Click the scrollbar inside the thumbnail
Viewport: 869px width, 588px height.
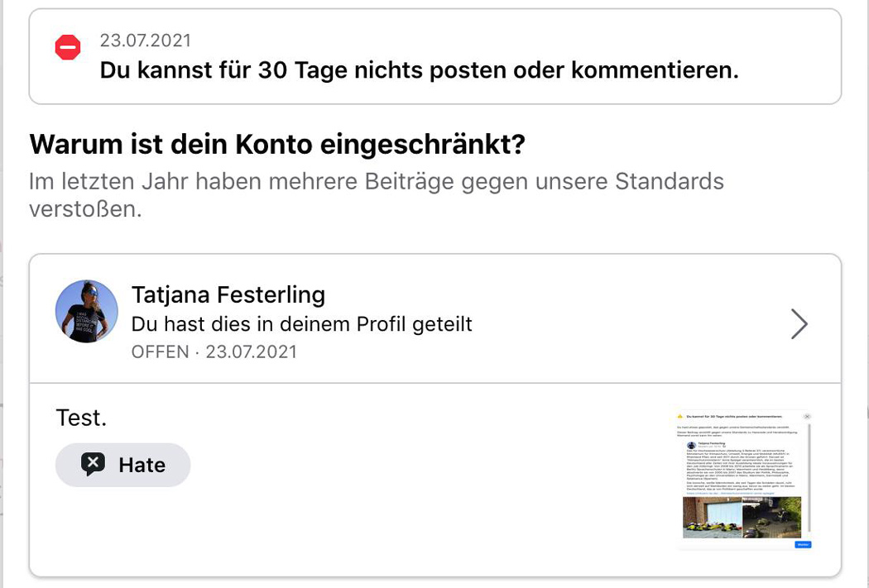click(x=809, y=477)
